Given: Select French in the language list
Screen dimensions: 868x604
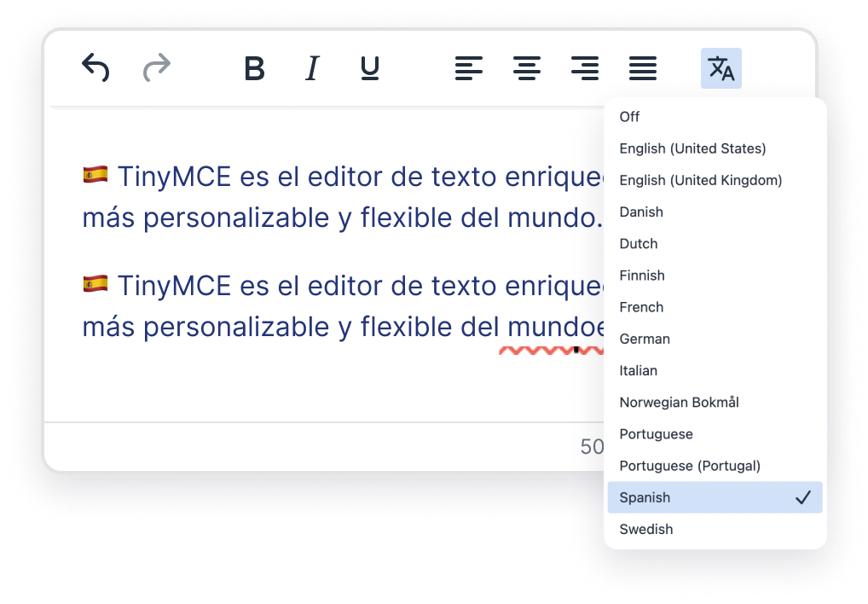Looking at the screenshot, I should click(x=641, y=307).
